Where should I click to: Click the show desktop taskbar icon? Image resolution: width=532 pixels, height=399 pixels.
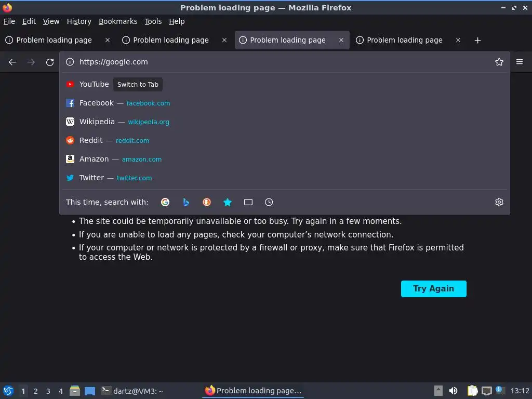tap(90, 391)
